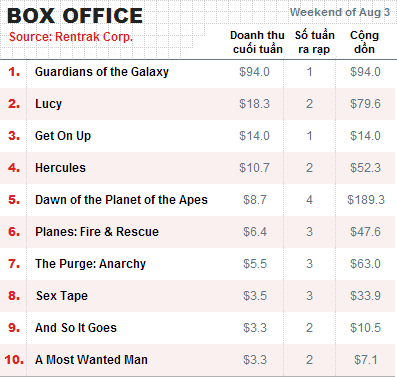Screen dimensions: 397x377
Task: Click the Get On Up title
Action: click(x=63, y=136)
